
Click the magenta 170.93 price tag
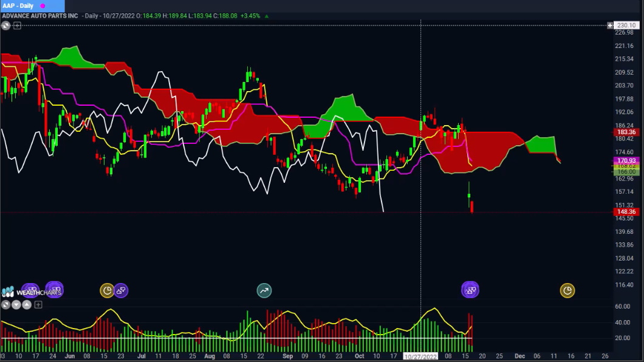tap(626, 160)
